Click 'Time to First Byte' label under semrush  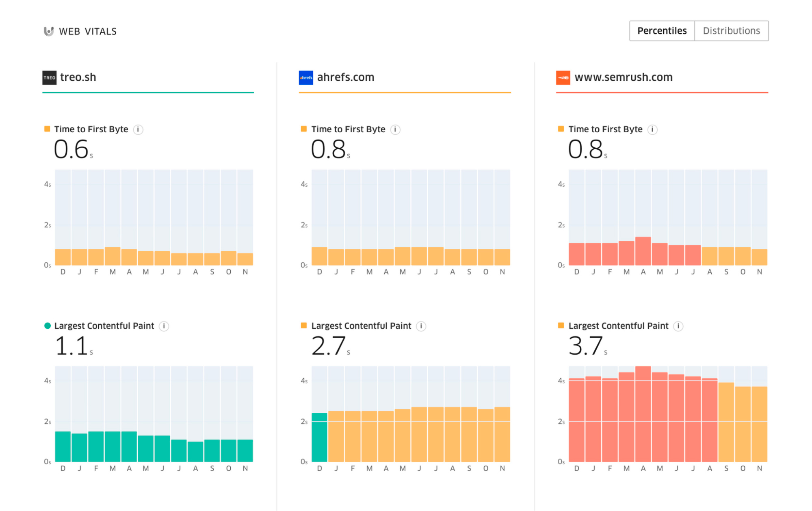[x=605, y=129]
